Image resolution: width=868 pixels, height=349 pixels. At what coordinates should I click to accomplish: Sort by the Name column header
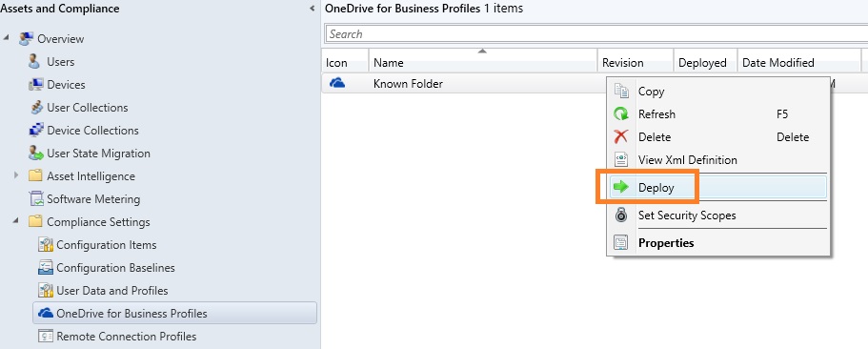[483, 60]
